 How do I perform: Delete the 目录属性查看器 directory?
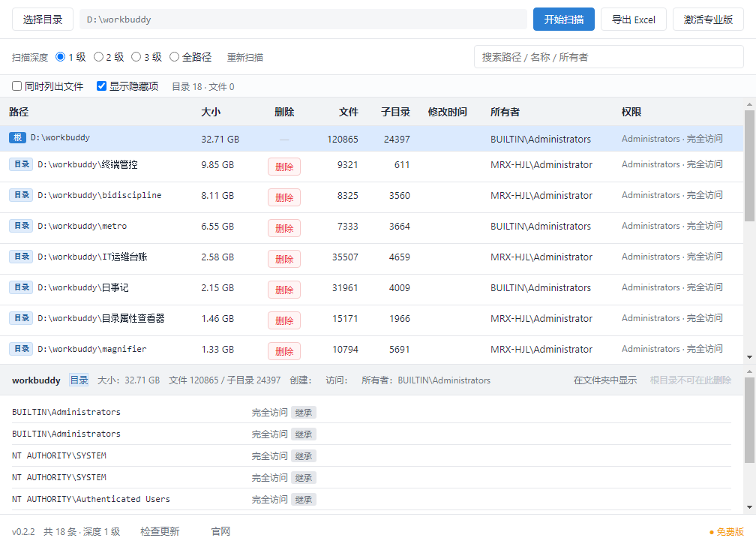click(x=284, y=321)
